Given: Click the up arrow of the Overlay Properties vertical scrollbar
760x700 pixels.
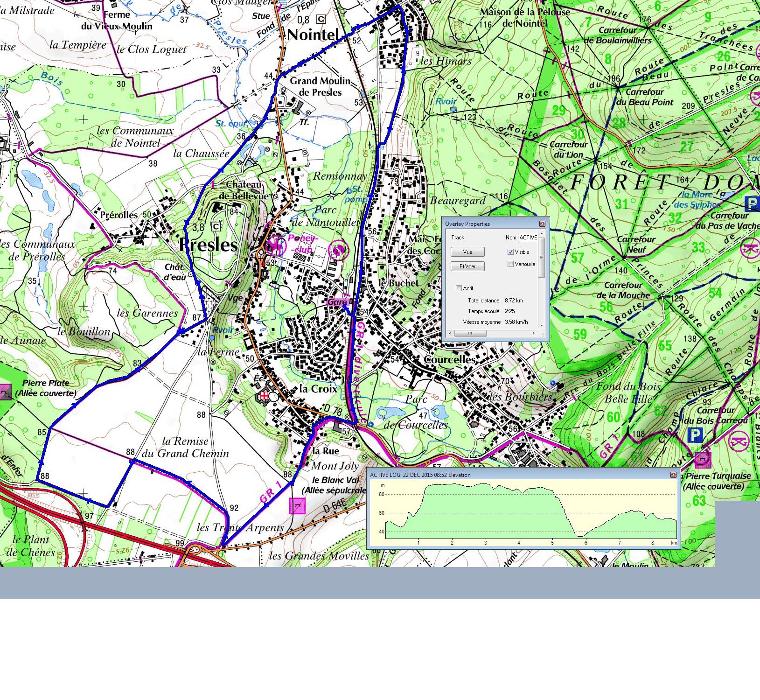Looking at the screenshot, I should (x=542, y=233).
